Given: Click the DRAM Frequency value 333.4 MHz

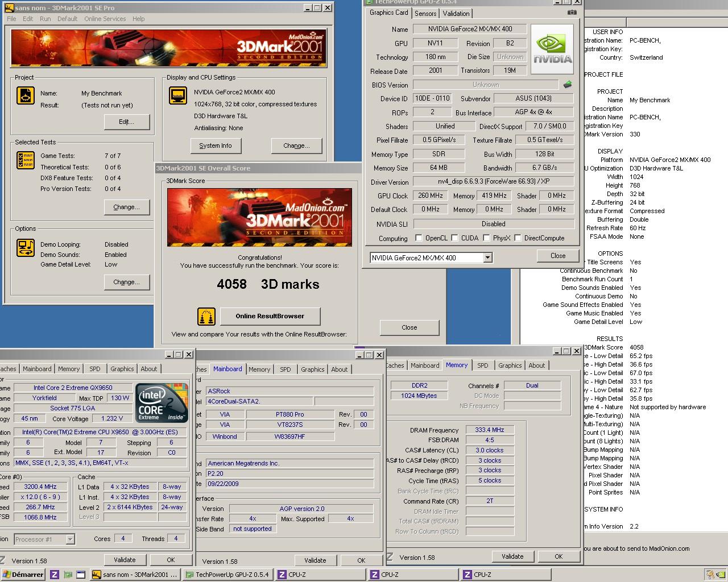Looking at the screenshot, I should [490, 430].
